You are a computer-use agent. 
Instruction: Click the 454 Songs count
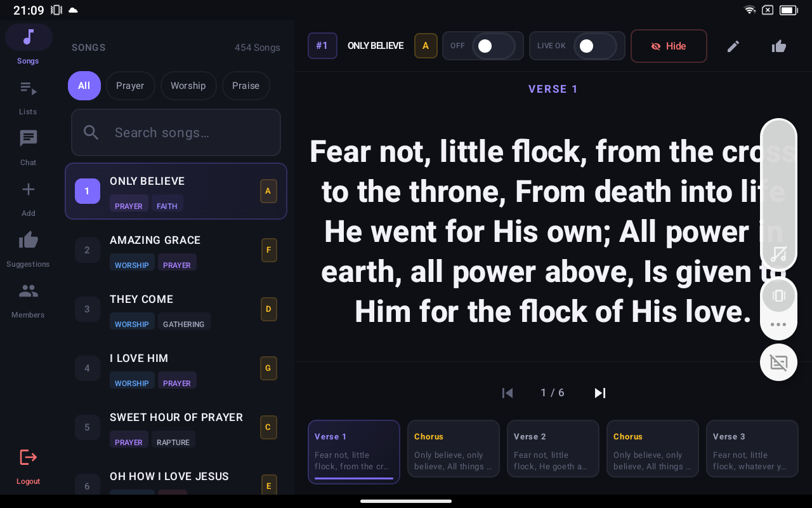coord(258,48)
